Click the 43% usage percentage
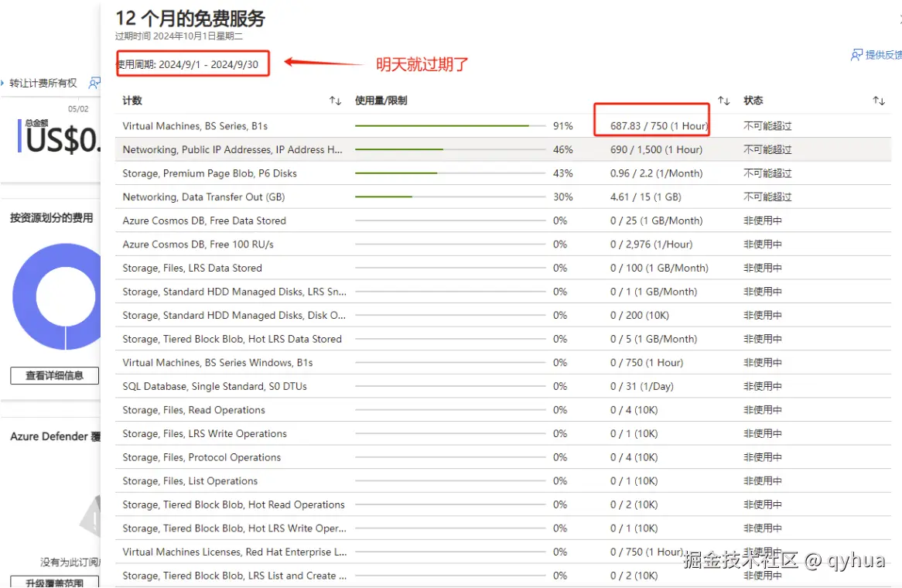The width and height of the screenshot is (902, 588). (x=562, y=173)
